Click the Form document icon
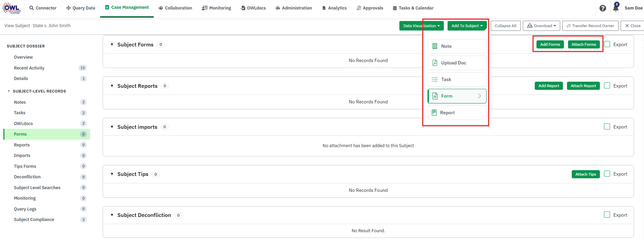644x240 pixels. 435,96
